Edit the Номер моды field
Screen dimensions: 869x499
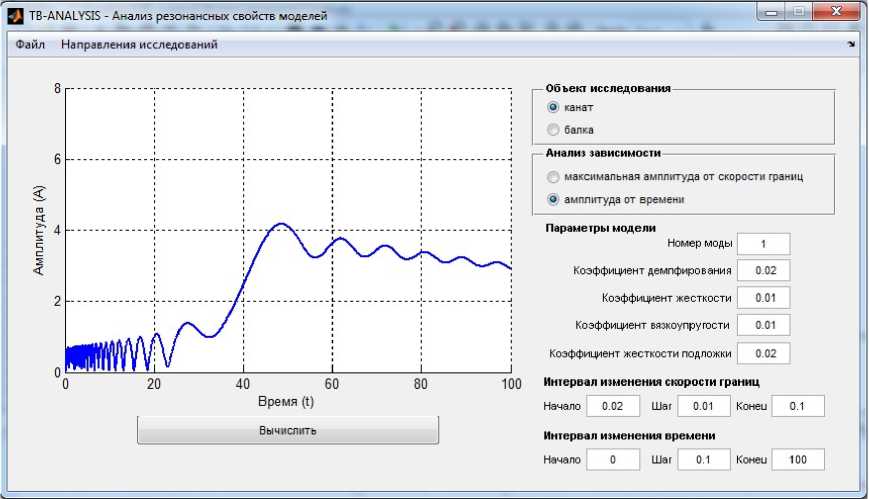763,244
